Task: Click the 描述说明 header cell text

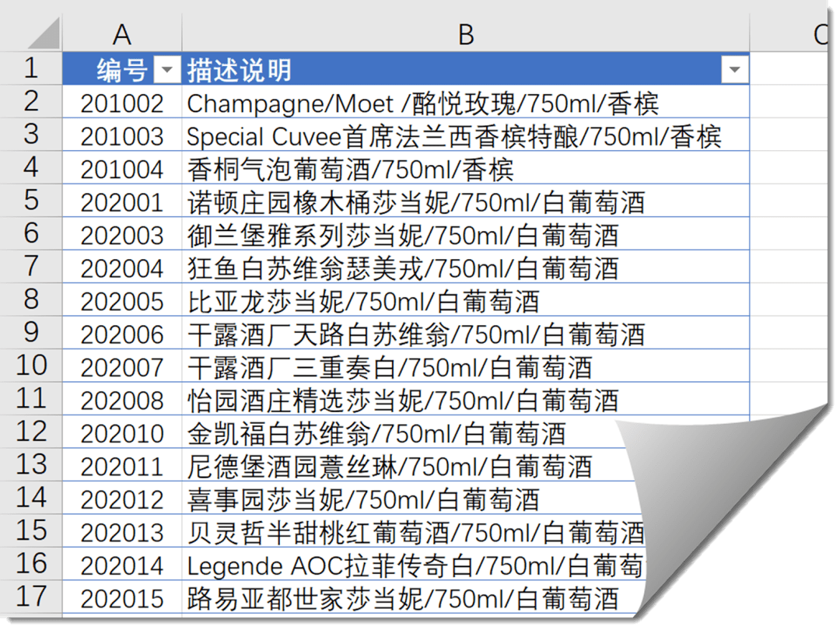Action: click(x=239, y=70)
